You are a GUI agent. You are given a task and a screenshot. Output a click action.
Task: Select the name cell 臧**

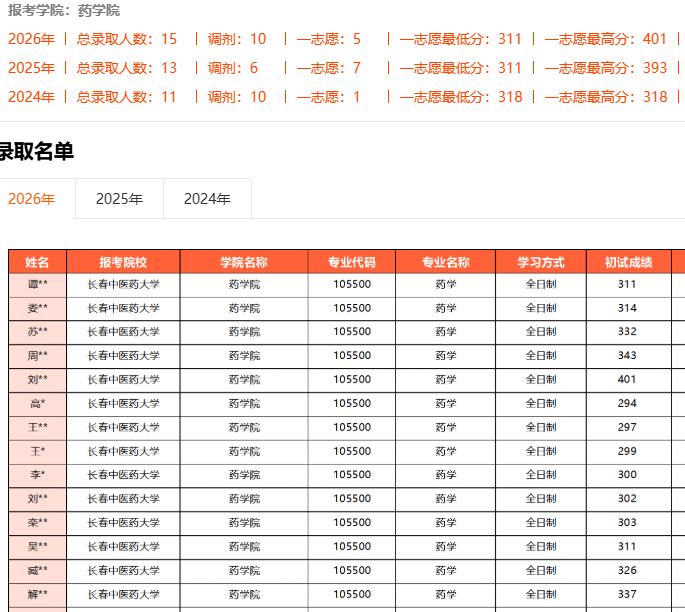tap(37, 571)
